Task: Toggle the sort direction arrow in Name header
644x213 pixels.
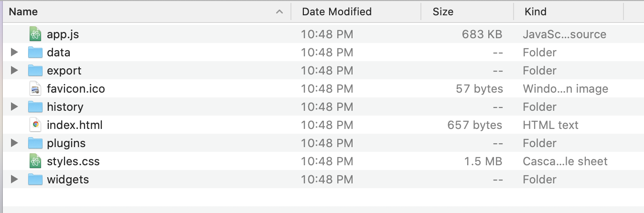Action: [x=279, y=12]
